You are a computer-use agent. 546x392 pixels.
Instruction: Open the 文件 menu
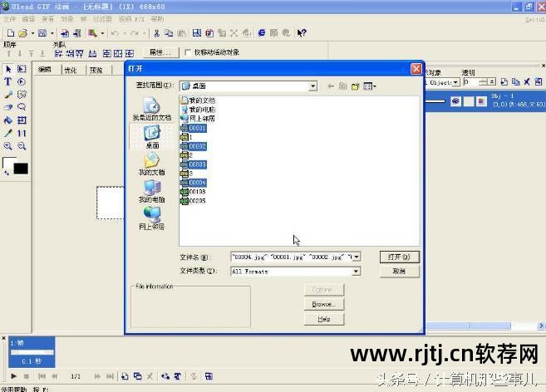click(10, 19)
